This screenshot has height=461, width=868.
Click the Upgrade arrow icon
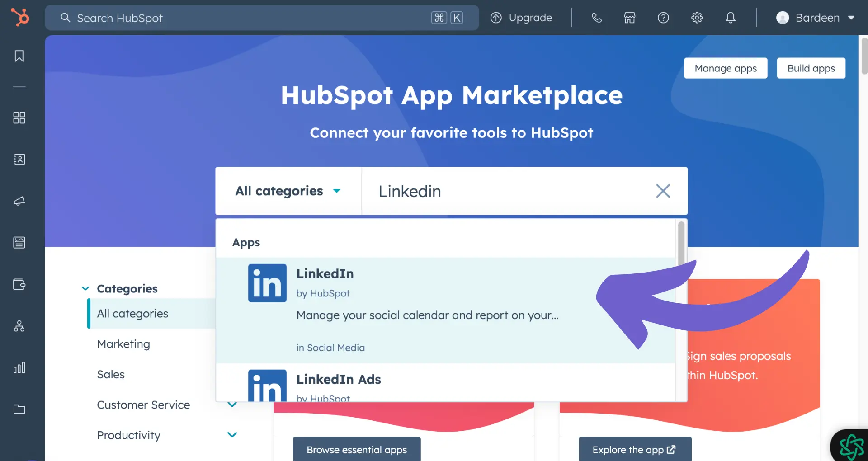point(496,18)
